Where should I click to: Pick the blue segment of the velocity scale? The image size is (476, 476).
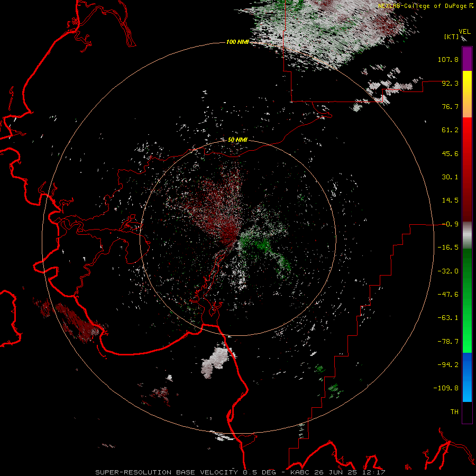pos(467,377)
